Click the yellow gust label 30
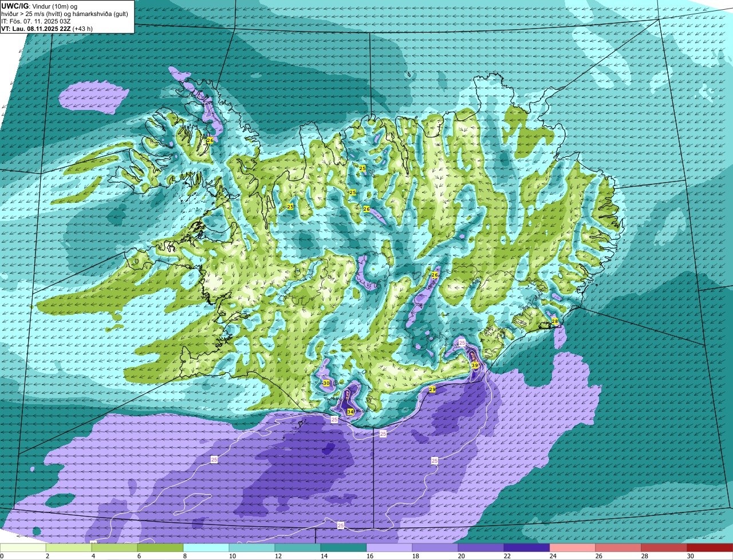Viewport: 733px width, 560px height. [326, 383]
